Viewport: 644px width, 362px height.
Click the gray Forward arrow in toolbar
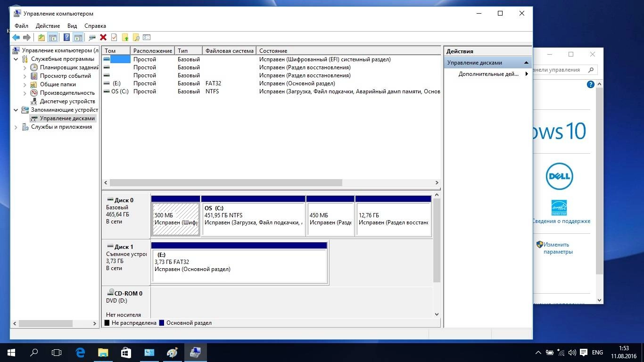[27, 37]
